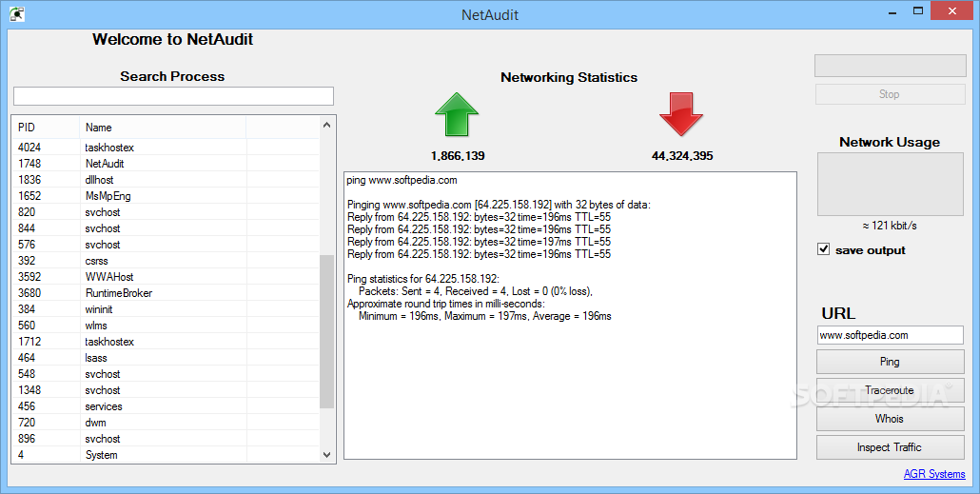Click the Network Usage graph box
Screen dimensions: 980x494
[x=890, y=185]
